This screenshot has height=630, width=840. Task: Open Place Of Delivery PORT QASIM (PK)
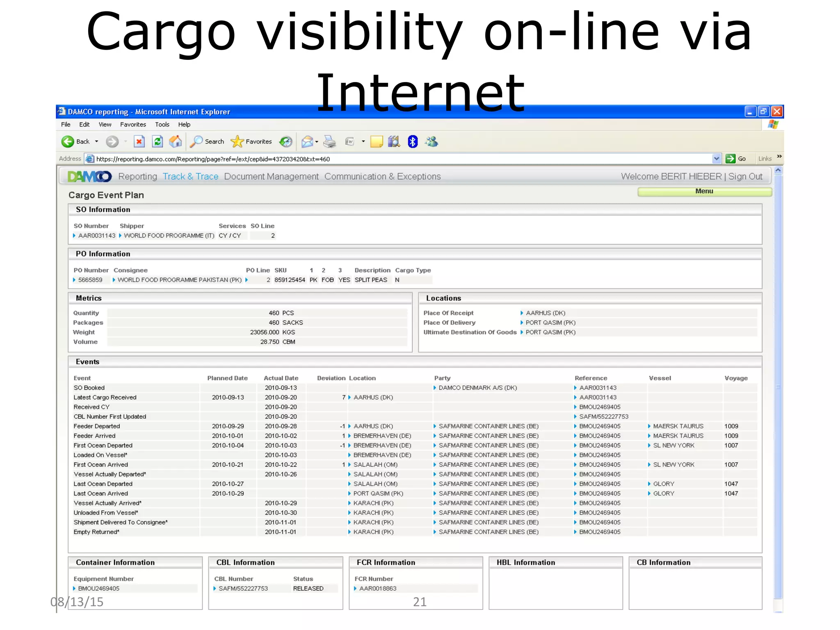[x=550, y=323]
